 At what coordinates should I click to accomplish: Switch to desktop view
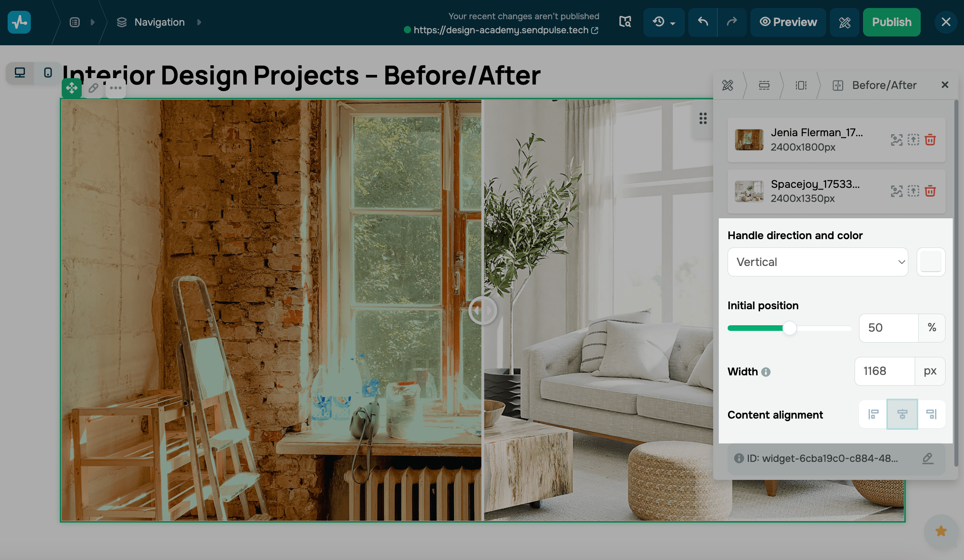(x=20, y=73)
